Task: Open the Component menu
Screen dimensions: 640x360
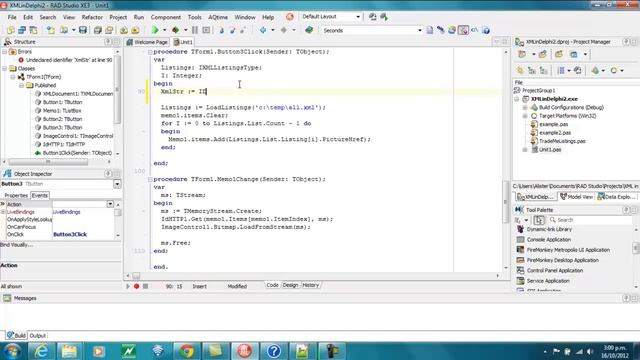Action: [166, 17]
